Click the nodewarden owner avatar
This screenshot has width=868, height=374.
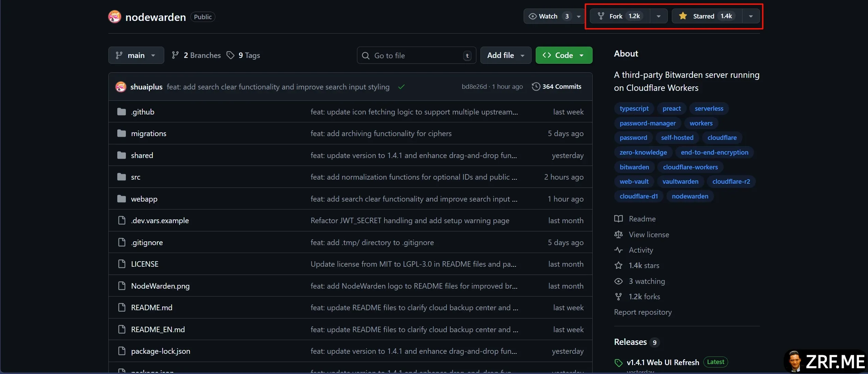pyautogui.click(x=115, y=17)
